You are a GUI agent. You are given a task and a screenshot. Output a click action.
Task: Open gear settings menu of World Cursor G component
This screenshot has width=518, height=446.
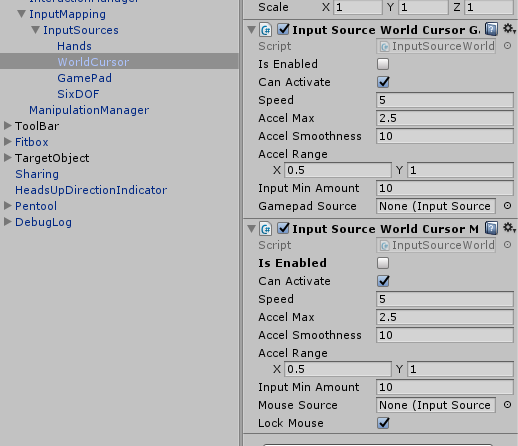[509, 29]
